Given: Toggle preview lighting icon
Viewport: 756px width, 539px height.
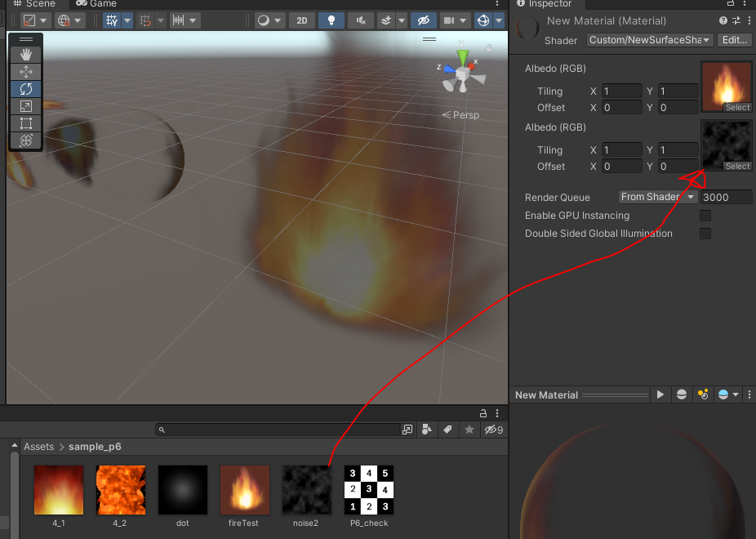Looking at the screenshot, I should click(x=703, y=394).
